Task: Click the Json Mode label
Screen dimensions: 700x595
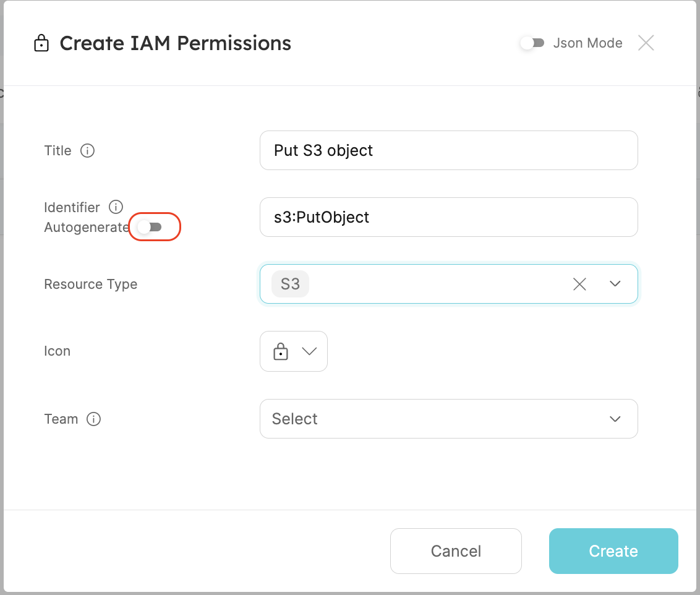Action: tap(587, 43)
